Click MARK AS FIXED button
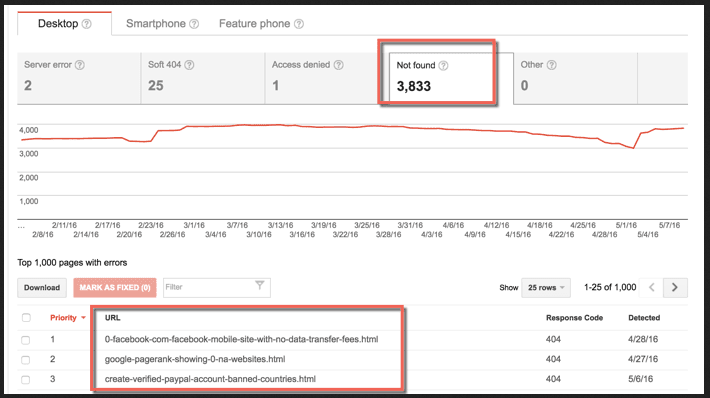 click(115, 288)
